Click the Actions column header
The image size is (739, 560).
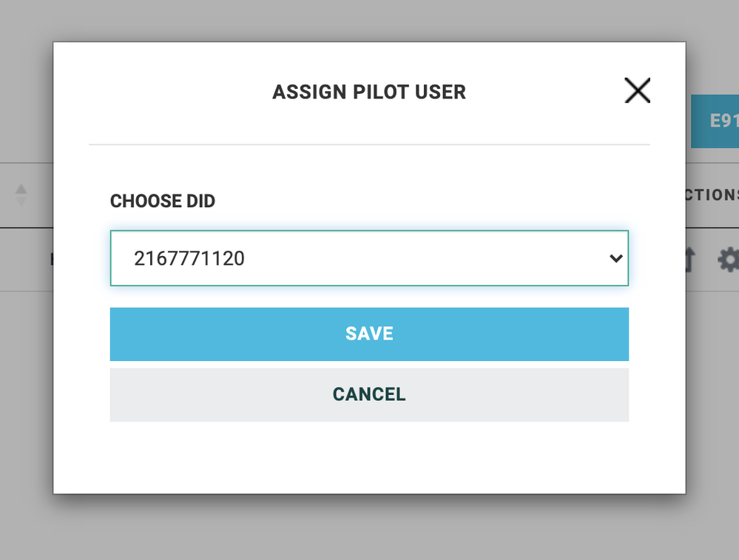point(712,195)
